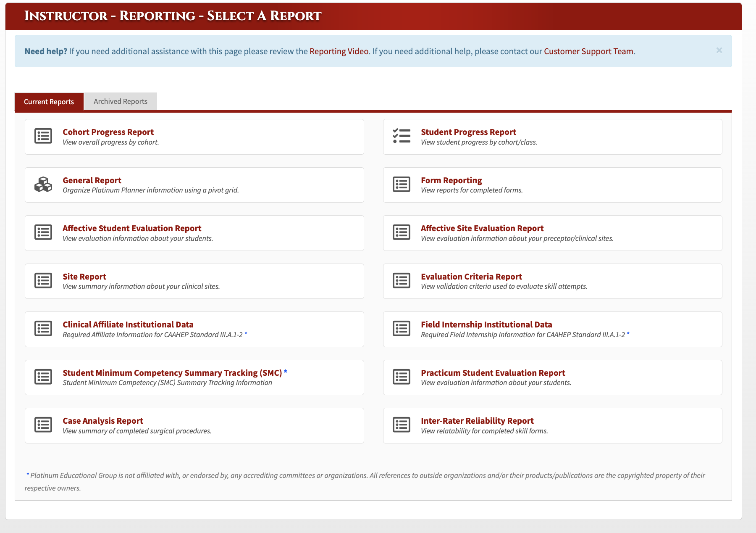The width and height of the screenshot is (756, 533).
Task: Click the Form Reporting list icon
Action: (402, 185)
